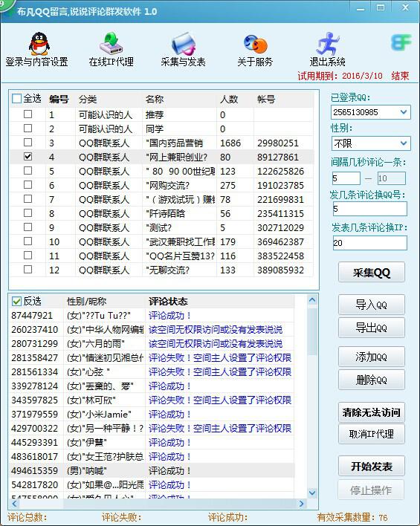The image size is (420, 526).
Task: Click the 有效采集数量: 76 status text
Action: (x=352, y=517)
